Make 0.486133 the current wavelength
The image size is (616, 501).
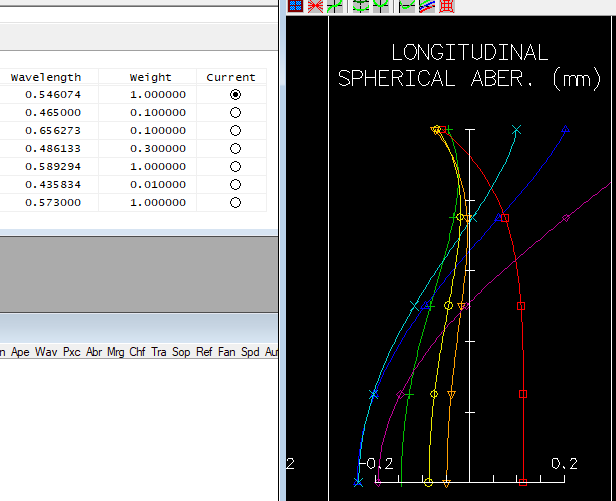pyautogui.click(x=235, y=149)
